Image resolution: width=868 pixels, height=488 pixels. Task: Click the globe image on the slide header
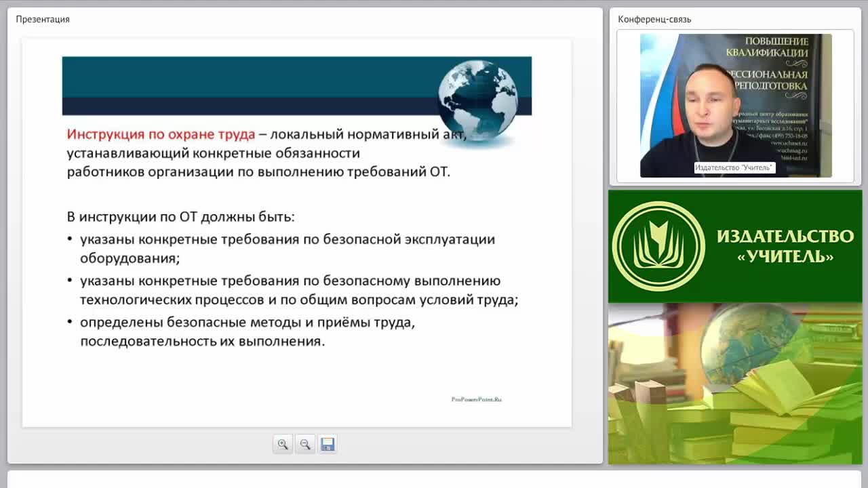pyautogui.click(x=477, y=100)
